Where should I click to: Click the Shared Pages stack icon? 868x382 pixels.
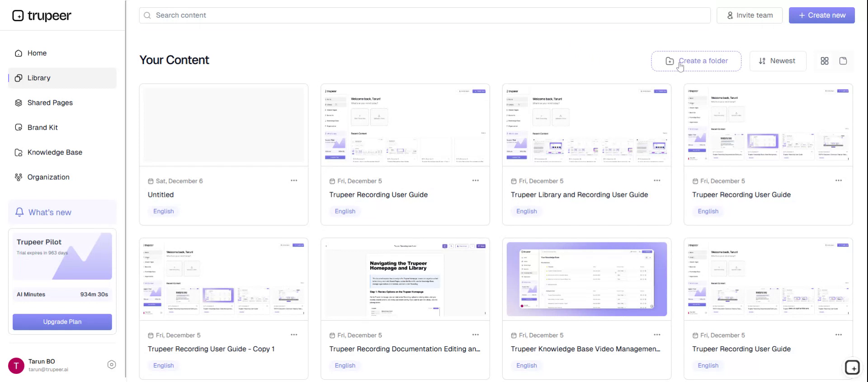[19, 103]
